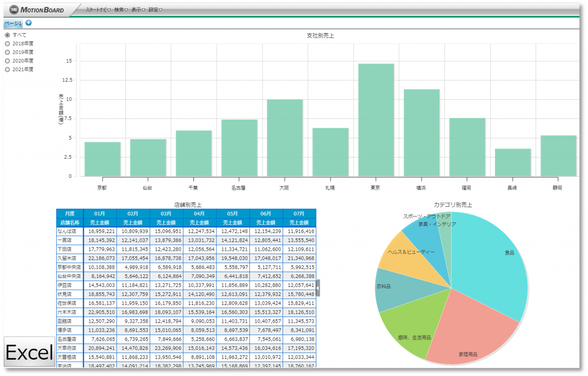Click the Excel export button
The image size is (588, 376).
[29, 352]
